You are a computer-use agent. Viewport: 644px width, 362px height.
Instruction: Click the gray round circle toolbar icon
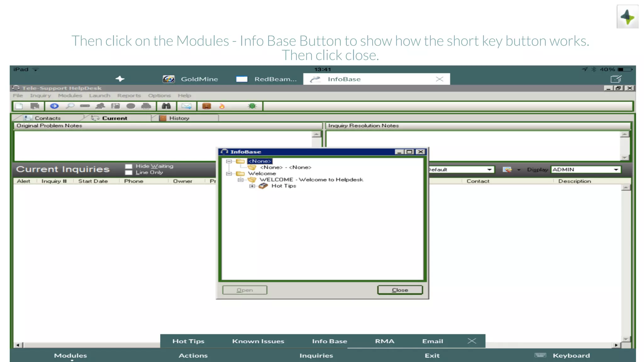(131, 106)
